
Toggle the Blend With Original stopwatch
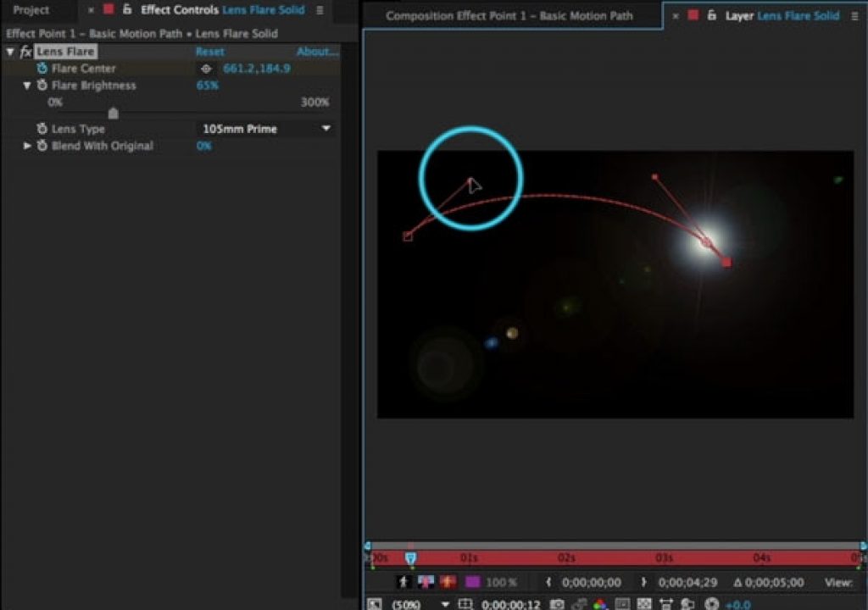click(42, 146)
